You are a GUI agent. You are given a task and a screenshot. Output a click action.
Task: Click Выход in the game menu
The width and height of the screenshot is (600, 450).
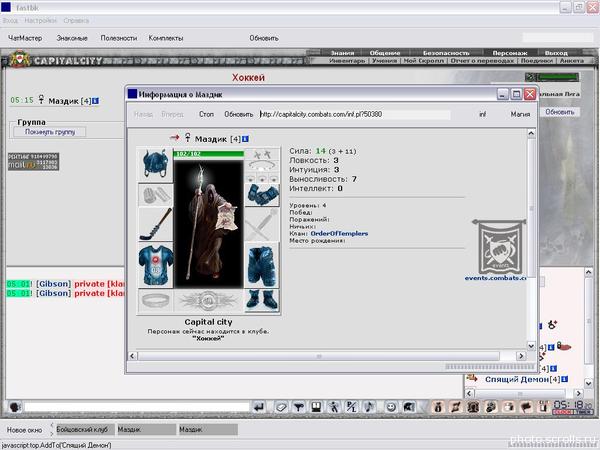556,53
